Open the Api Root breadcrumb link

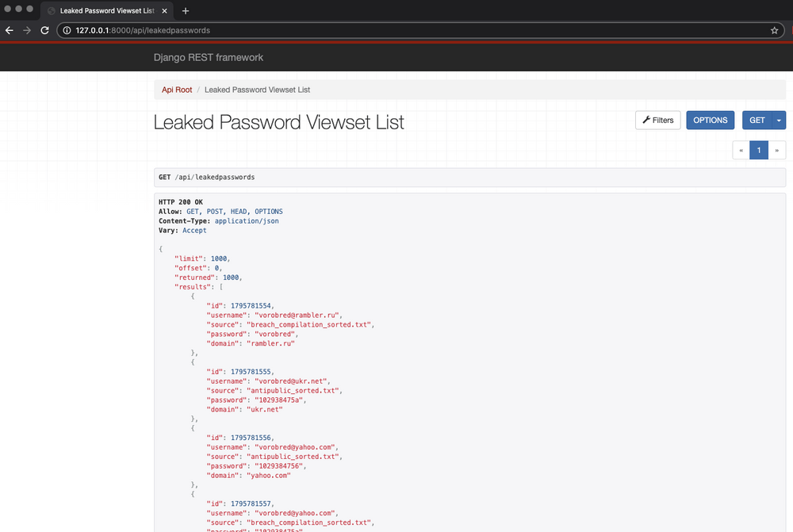click(x=176, y=90)
